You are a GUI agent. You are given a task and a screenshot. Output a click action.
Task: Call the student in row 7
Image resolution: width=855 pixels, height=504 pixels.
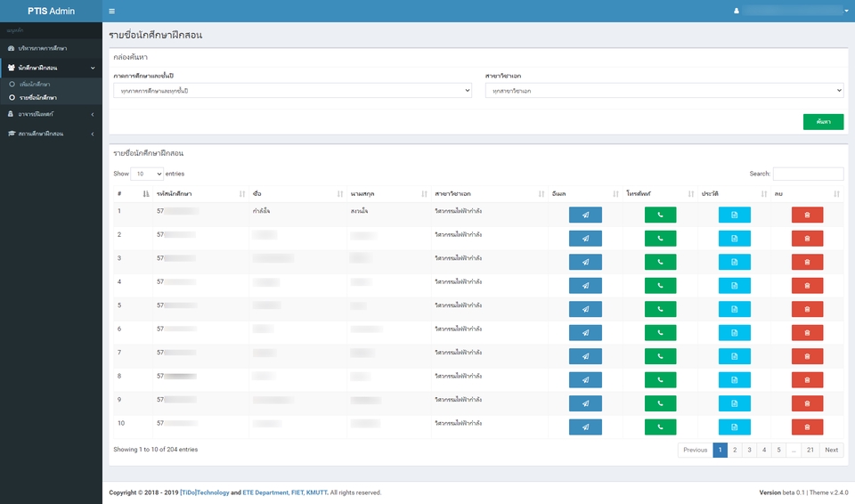click(x=660, y=356)
